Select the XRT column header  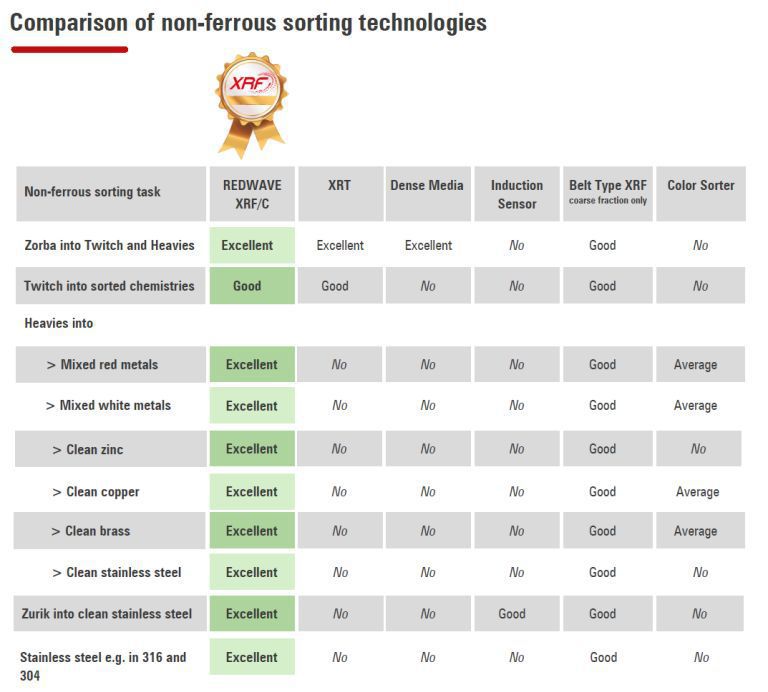339,186
